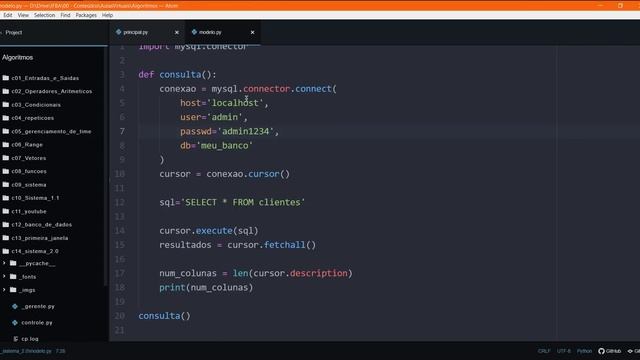
Task: Click line number 12 in the gutter
Action: click(x=120, y=202)
